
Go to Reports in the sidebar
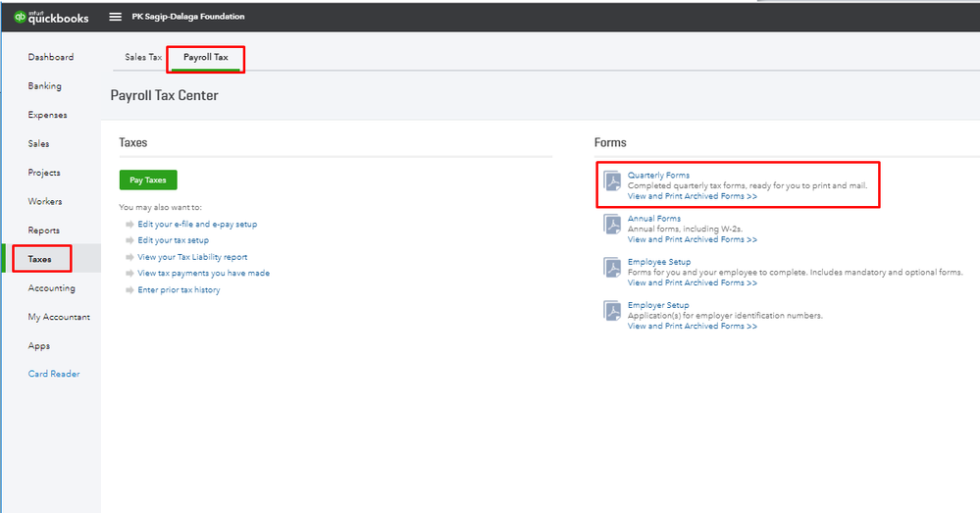coord(44,230)
